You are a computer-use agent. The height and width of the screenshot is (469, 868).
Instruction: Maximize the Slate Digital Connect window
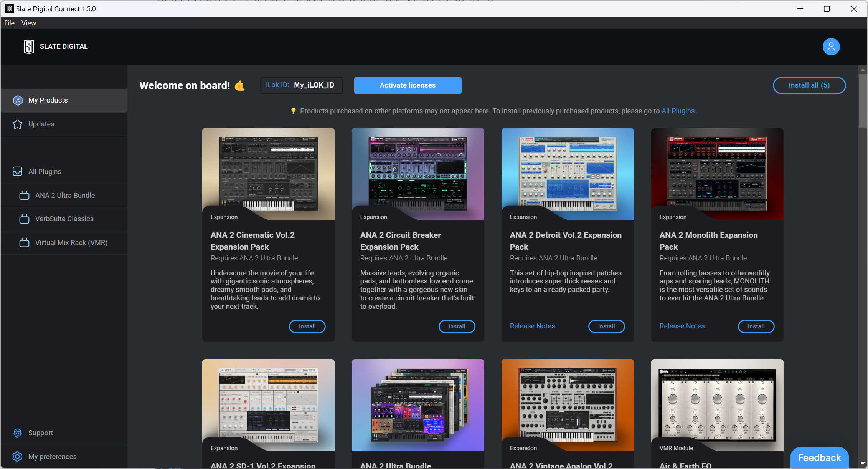(827, 8)
